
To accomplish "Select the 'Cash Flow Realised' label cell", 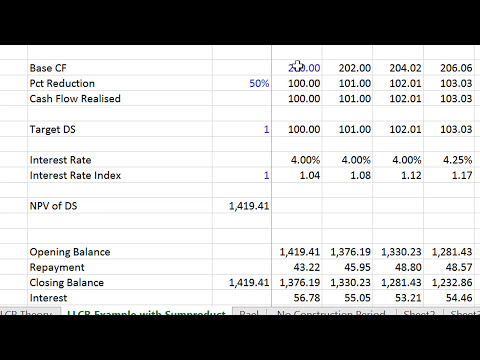I will coord(120,99).
